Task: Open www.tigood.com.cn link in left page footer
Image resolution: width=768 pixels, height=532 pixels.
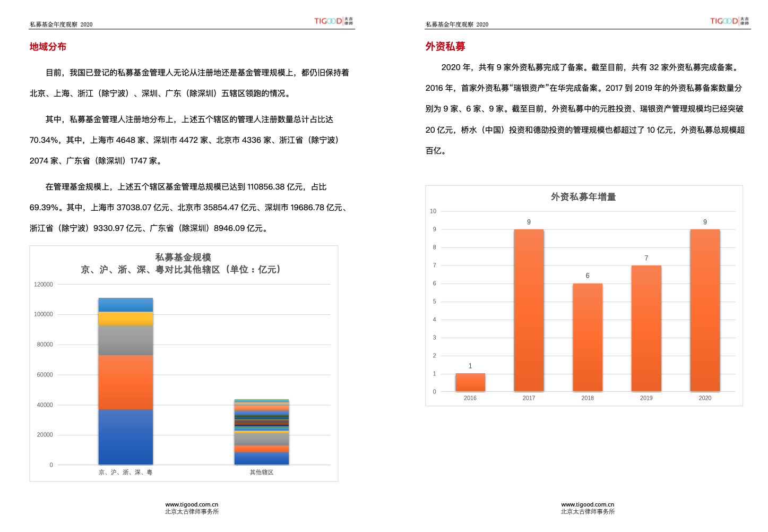Action: tap(192, 504)
